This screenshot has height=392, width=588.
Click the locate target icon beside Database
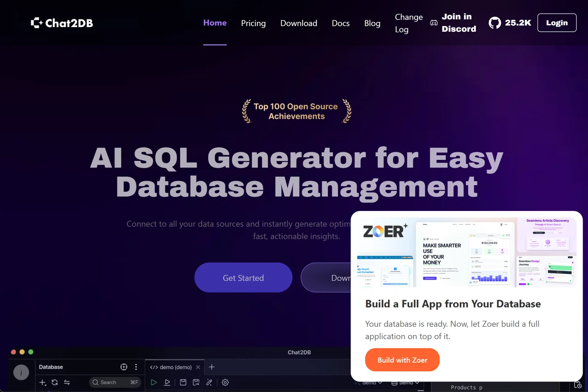coord(124,367)
